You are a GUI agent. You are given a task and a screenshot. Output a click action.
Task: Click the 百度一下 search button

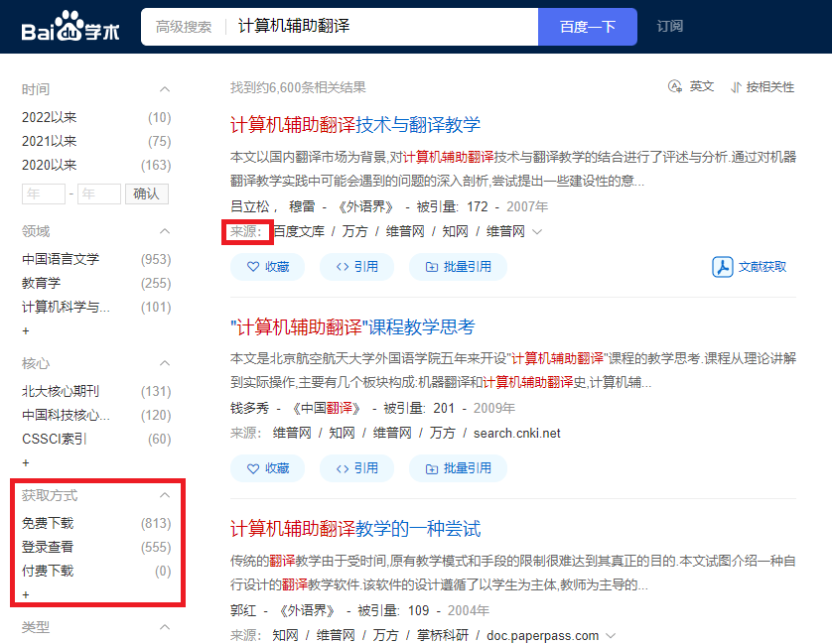588,27
